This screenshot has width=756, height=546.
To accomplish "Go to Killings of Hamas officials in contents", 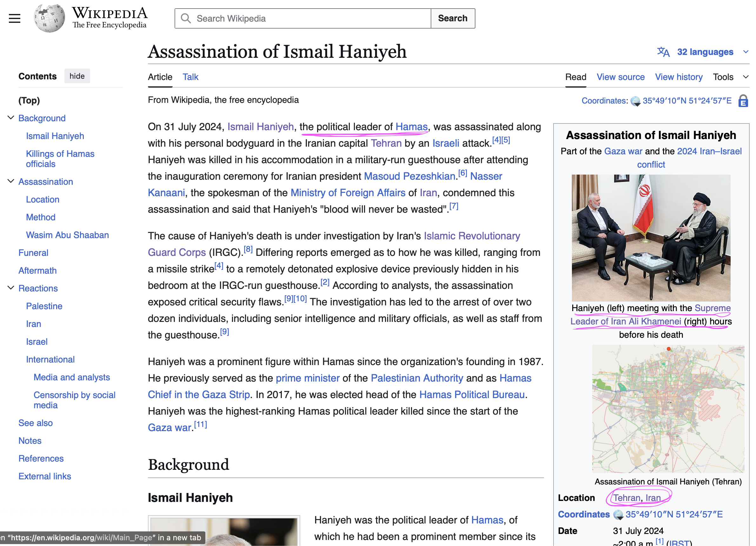I will pos(60,159).
